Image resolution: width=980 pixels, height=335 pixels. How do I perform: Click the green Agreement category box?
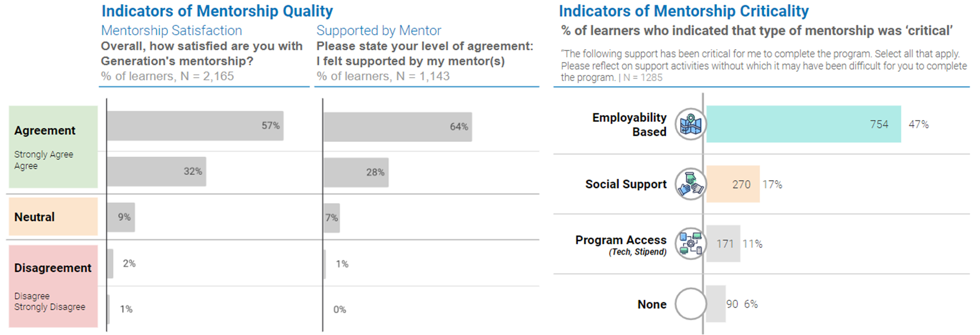pyautogui.click(x=53, y=147)
